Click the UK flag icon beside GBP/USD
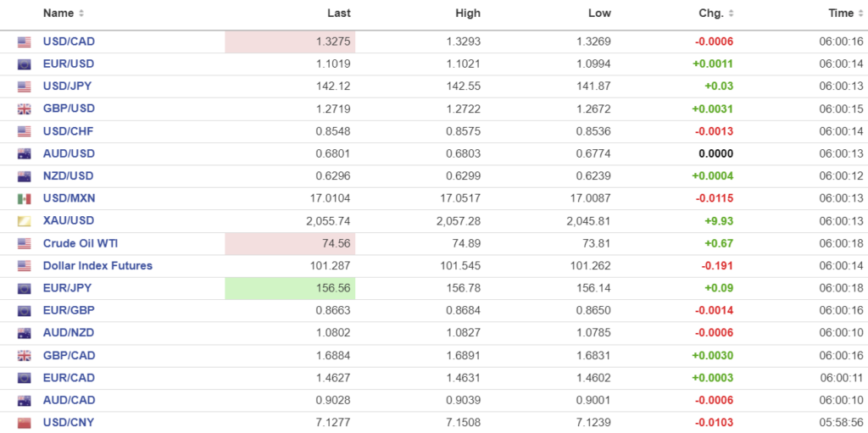The width and height of the screenshot is (868, 433). click(x=24, y=109)
